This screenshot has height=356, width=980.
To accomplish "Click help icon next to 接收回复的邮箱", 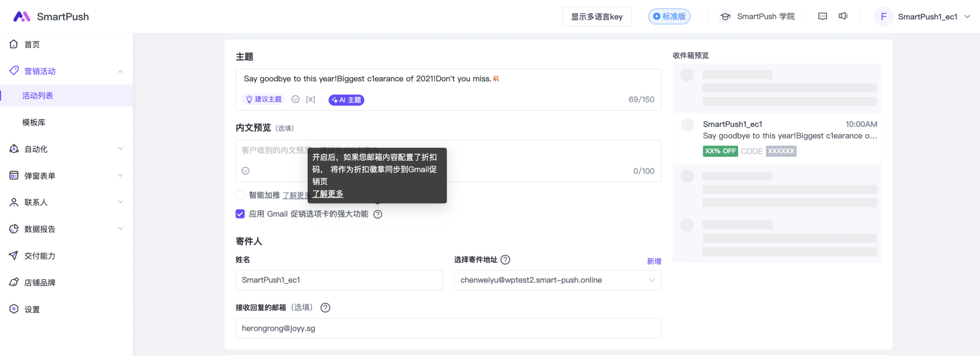I will 325,308.
